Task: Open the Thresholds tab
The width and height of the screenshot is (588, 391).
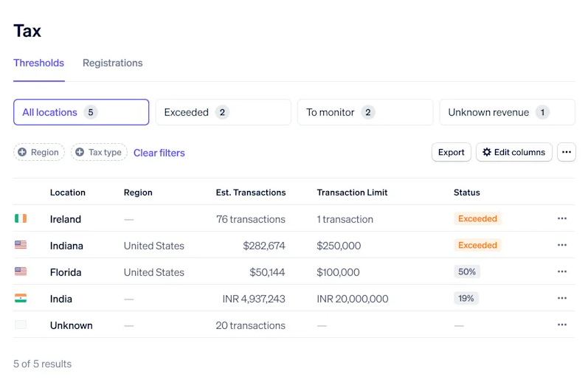Action: click(x=38, y=63)
